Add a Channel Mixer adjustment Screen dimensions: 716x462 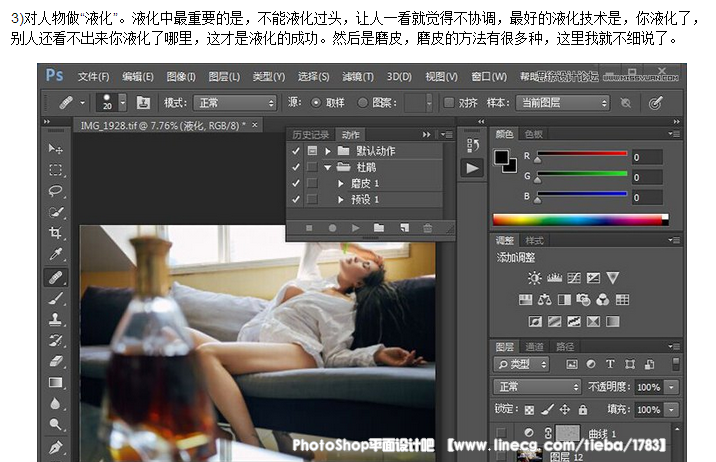[603, 299]
